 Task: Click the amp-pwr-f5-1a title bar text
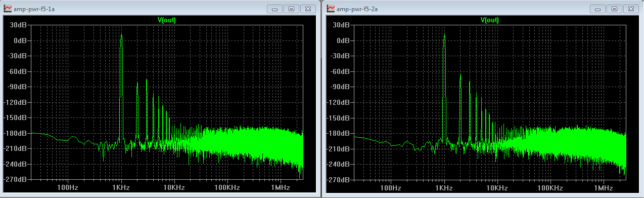(34, 9)
